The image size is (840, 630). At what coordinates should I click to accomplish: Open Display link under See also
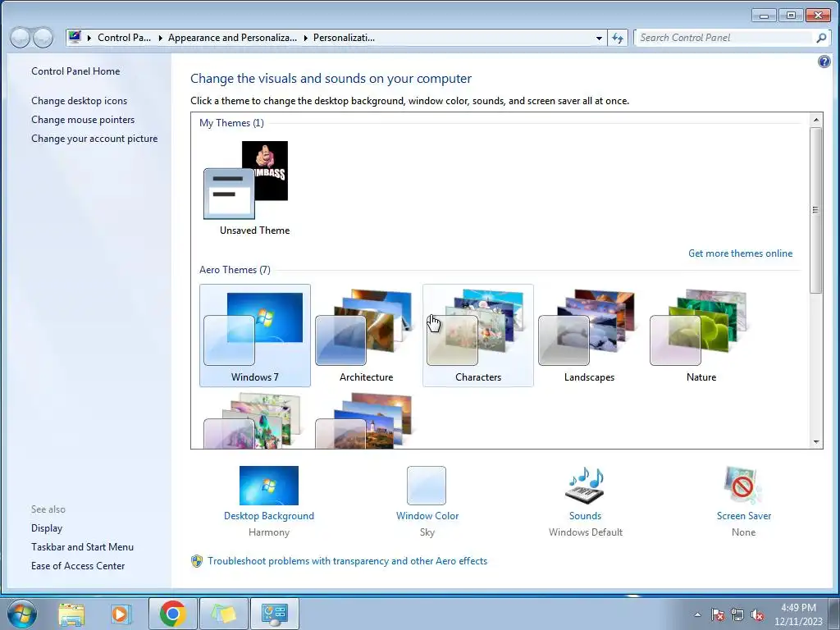[x=47, y=528]
